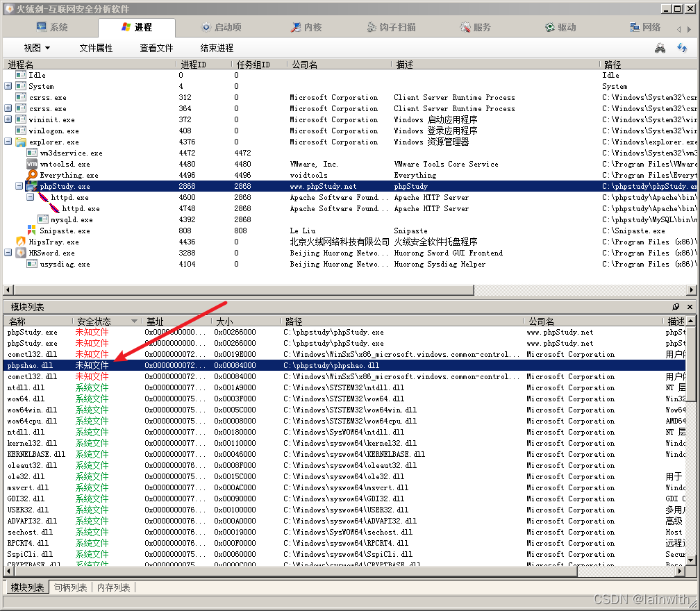Image resolution: width=700 pixels, height=611 pixels.
Task: Expand the wininit.exe tree node
Action: point(8,119)
